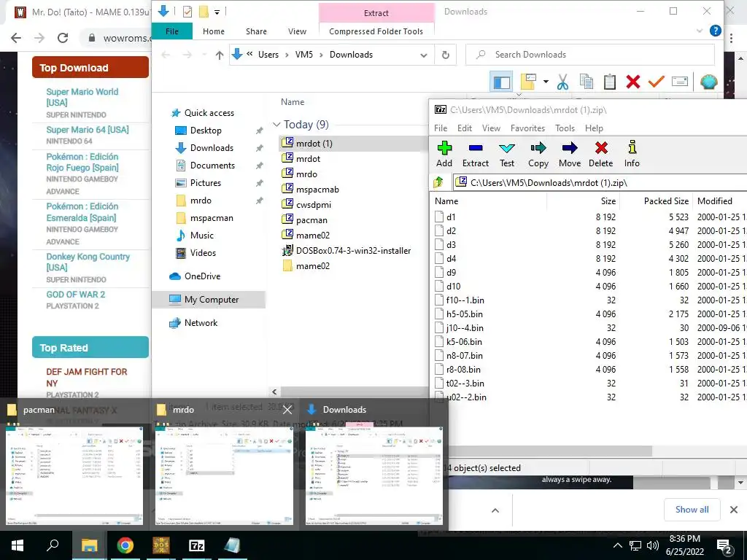Open Chrome from the taskbar
The height and width of the screenshot is (560, 747).
(x=125, y=545)
